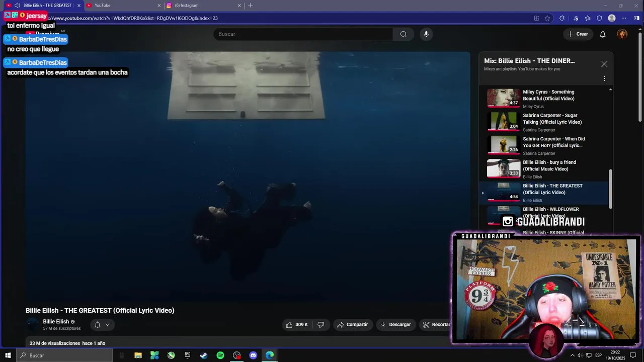Open the network status tray icon
The width and height of the screenshot is (644, 362).
pos(588,355)
